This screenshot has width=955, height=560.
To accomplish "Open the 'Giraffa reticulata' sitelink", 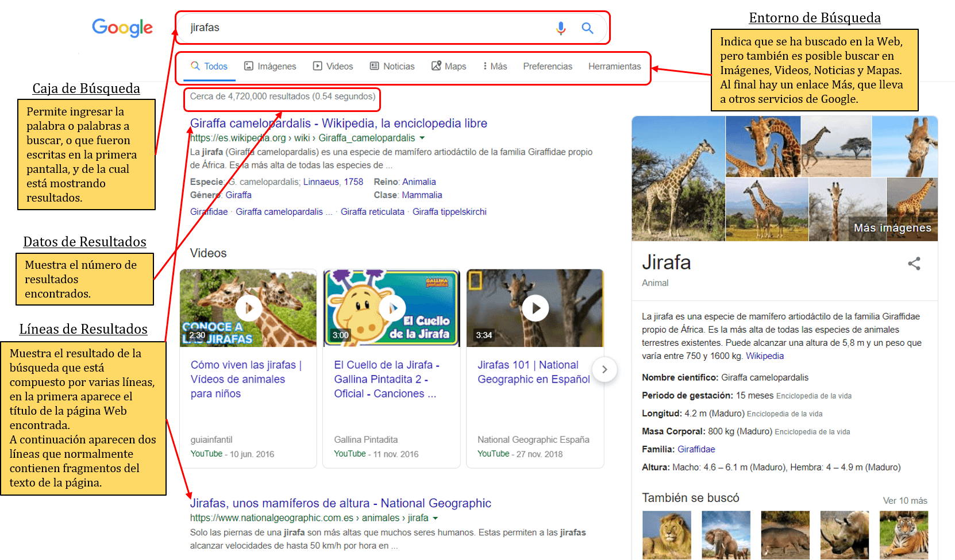I will point(372,211).
